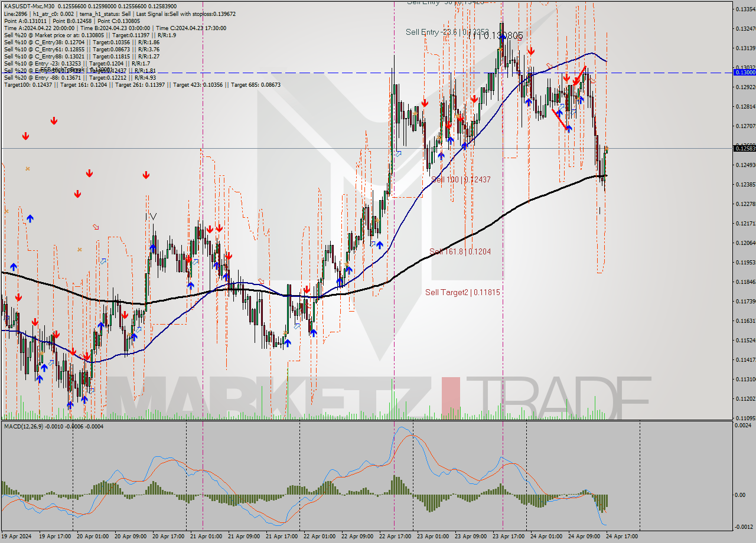Click the '22 Apr 17:00' time axis label
Image resolution: width=756 pixels, height=543 pixels.
395,537
